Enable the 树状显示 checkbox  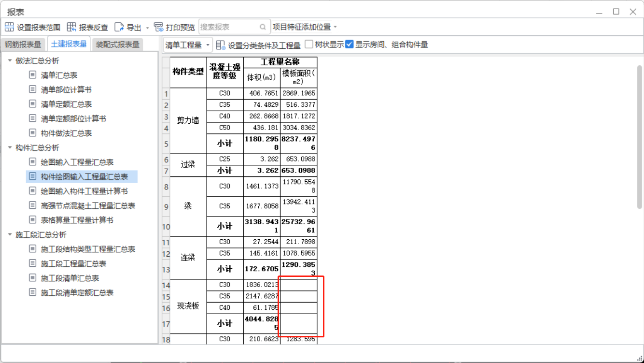coord(309,44)
